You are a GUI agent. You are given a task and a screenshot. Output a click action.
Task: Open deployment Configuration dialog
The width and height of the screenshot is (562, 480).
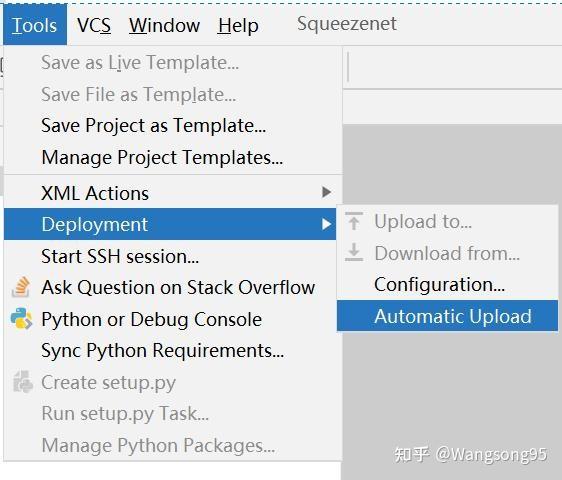pos(439,285)
